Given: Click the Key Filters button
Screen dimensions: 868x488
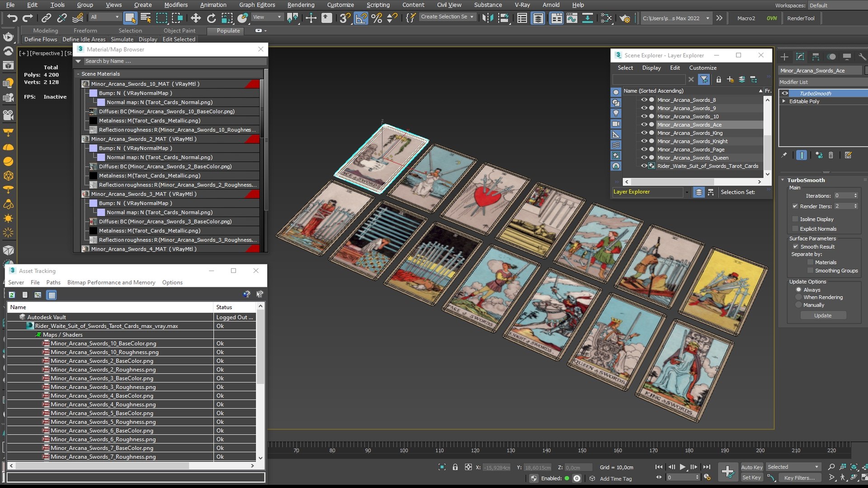Looking at the screenshot, I should coord(799,478).
